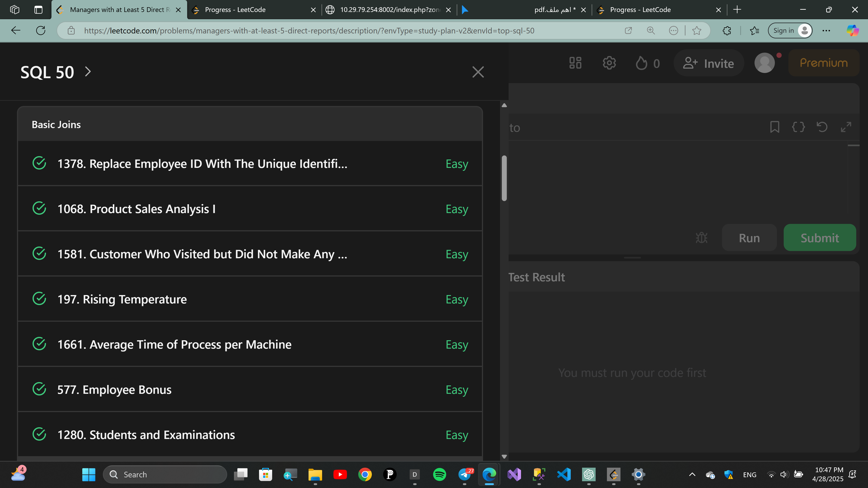Click the solved checkmark for problem 1068
Viewport: 868px width, 488px height.
(x=39, y=208)
